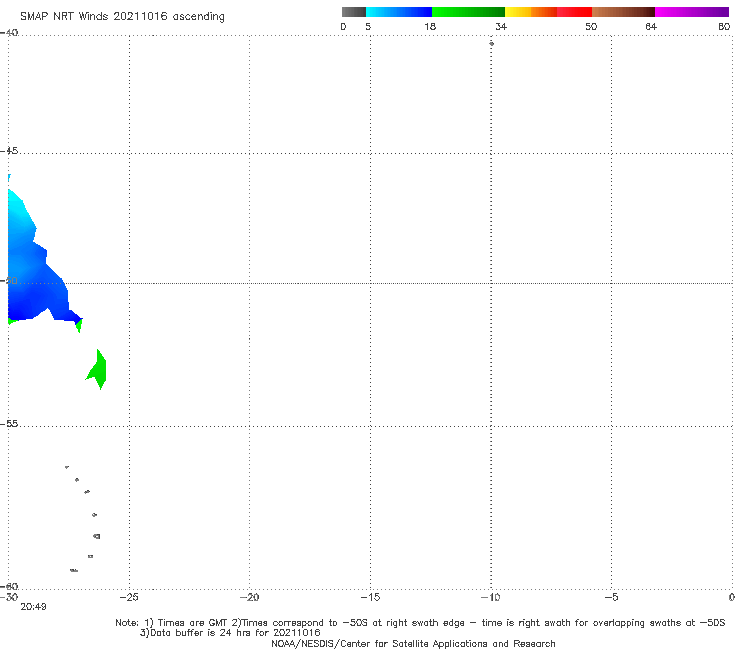Click the "-25" longitude axis label
Viewport: 740px width, 650px height.
coord(129,597)
